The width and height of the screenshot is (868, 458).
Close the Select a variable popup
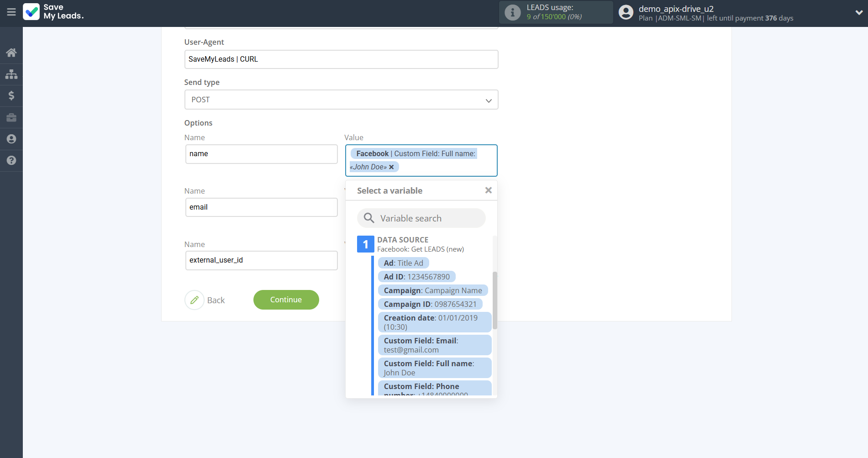click(488, 190)
